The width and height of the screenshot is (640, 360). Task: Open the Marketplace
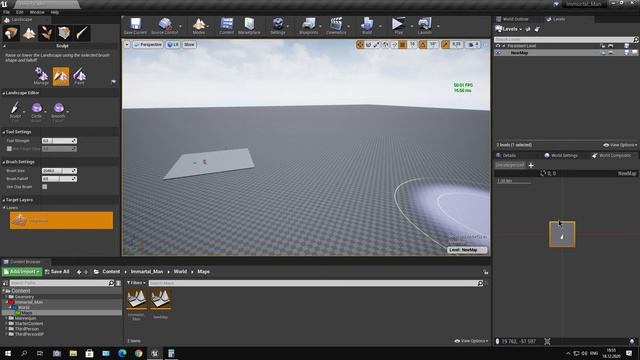[x=249, y=26]
